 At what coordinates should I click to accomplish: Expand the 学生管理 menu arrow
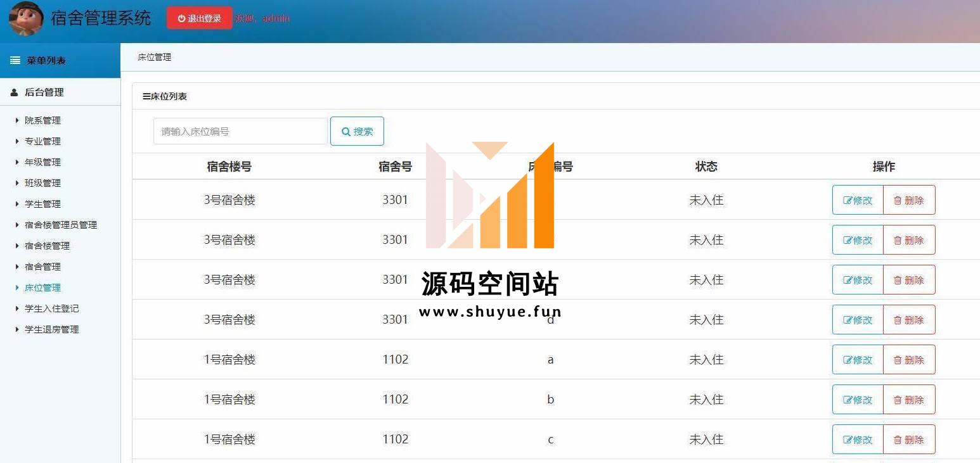click(17, 204)
